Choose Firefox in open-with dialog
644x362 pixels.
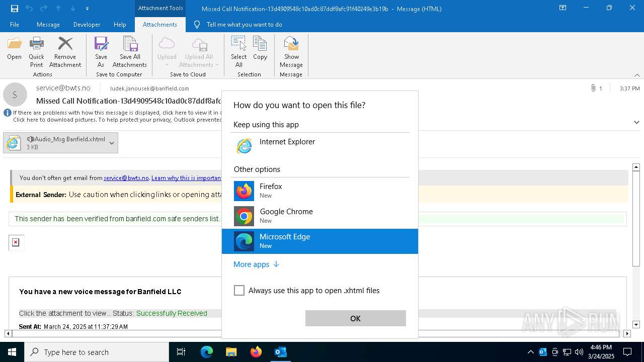click(320, 191)
